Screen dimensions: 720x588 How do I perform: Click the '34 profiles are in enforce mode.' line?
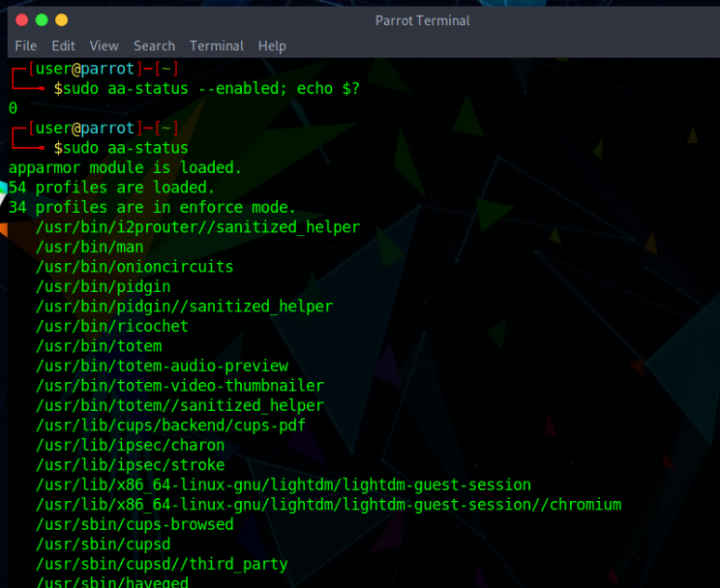point(152,208)
